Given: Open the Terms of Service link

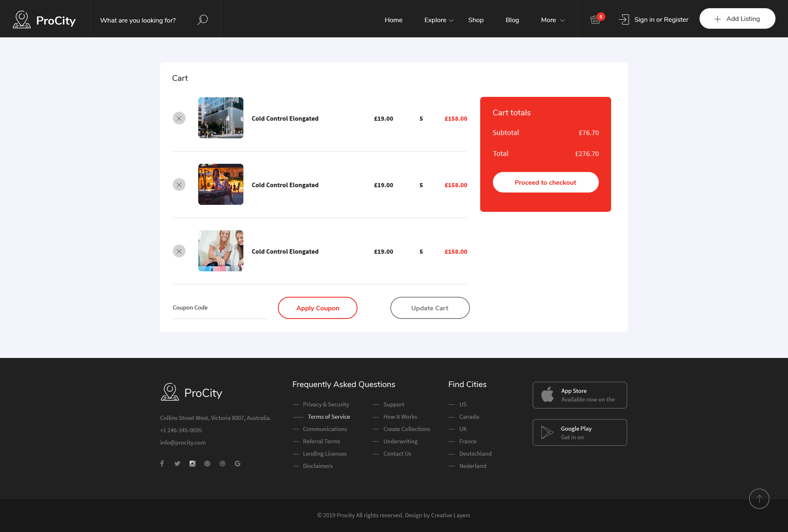Looking at the screenshot, I should (x=329, y=417).
